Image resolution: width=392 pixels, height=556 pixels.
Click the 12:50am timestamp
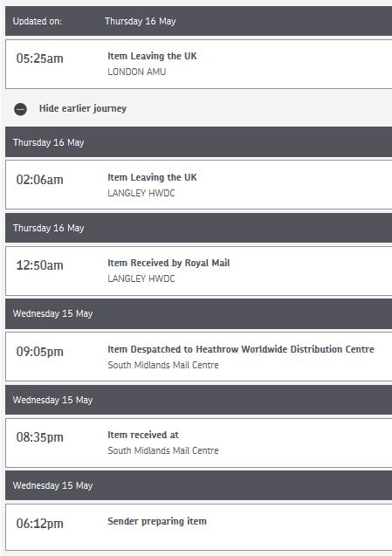tap(40, 265)
